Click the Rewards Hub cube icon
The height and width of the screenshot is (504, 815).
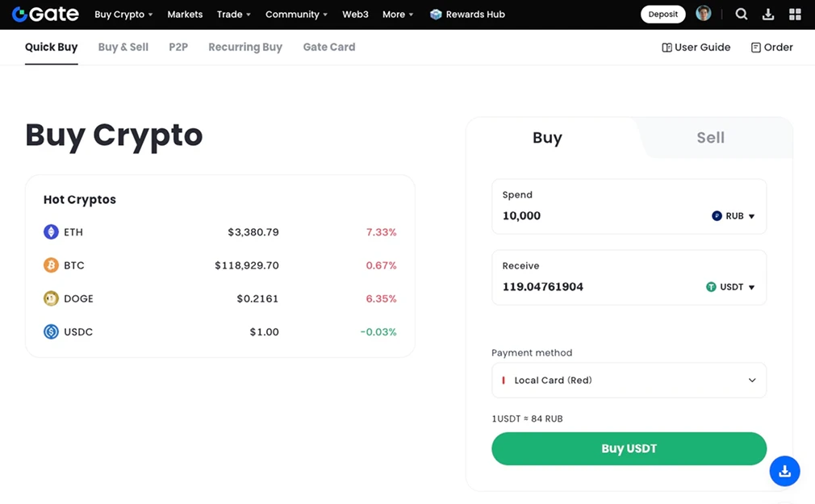[436, 15]
